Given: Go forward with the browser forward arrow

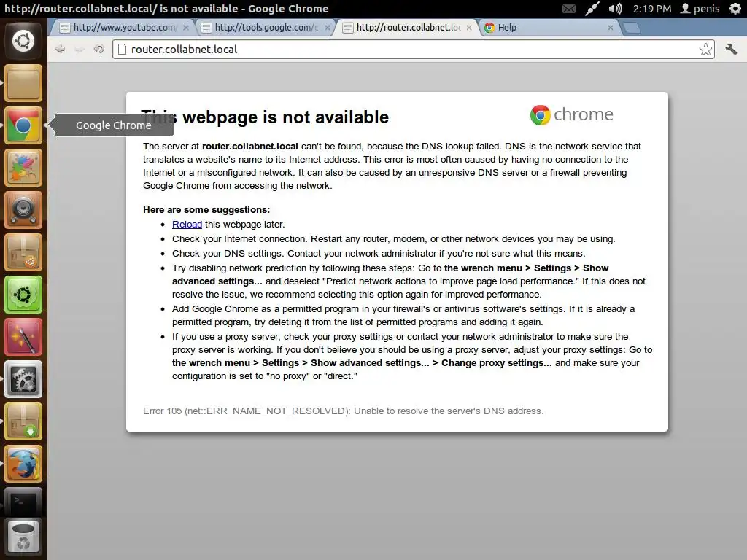Looking at the screenshot, I should (80, 49).
